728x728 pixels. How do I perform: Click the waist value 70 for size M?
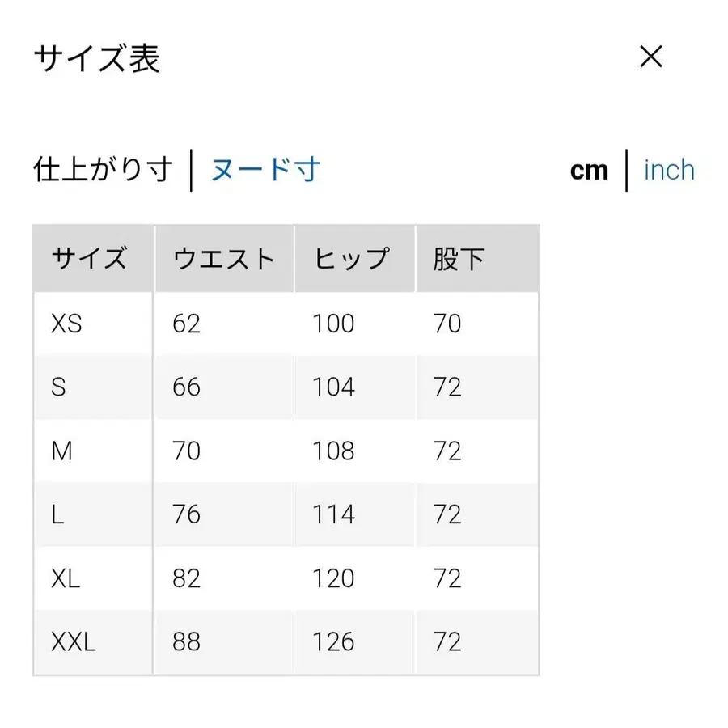[x=186, y=451]
